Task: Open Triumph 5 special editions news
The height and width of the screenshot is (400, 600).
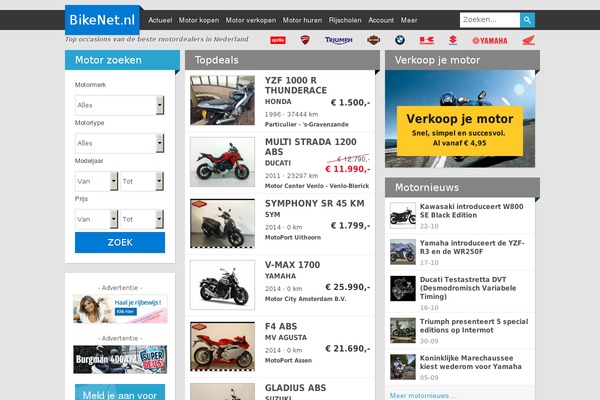Action: (x=474, y=326)
